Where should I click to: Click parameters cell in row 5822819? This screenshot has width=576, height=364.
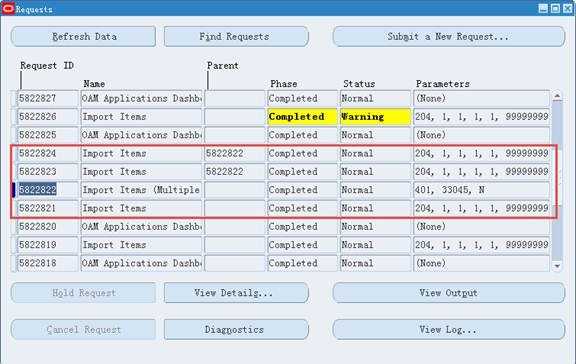[481, 245]
